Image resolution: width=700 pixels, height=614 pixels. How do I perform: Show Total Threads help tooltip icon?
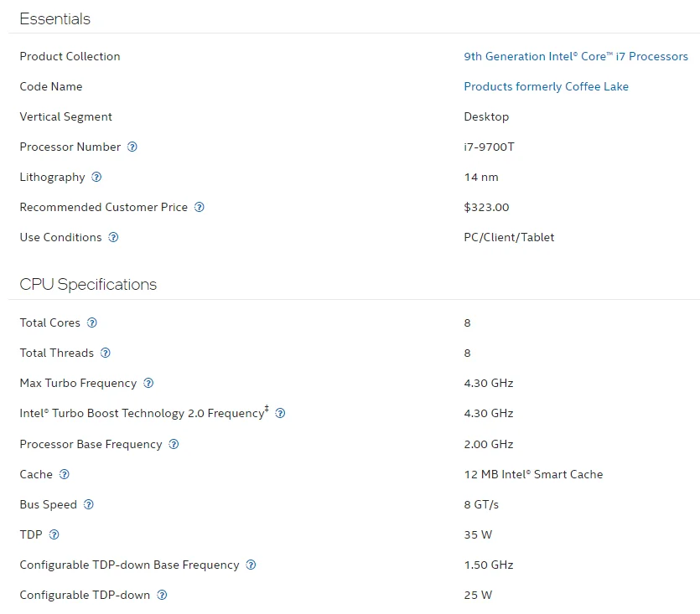pos(106,353)
